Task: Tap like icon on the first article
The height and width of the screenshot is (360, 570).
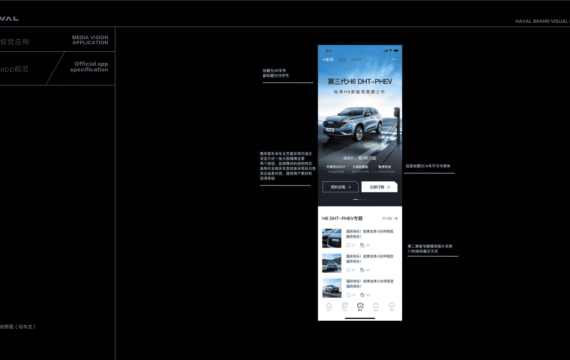Action: pos(362,245)
